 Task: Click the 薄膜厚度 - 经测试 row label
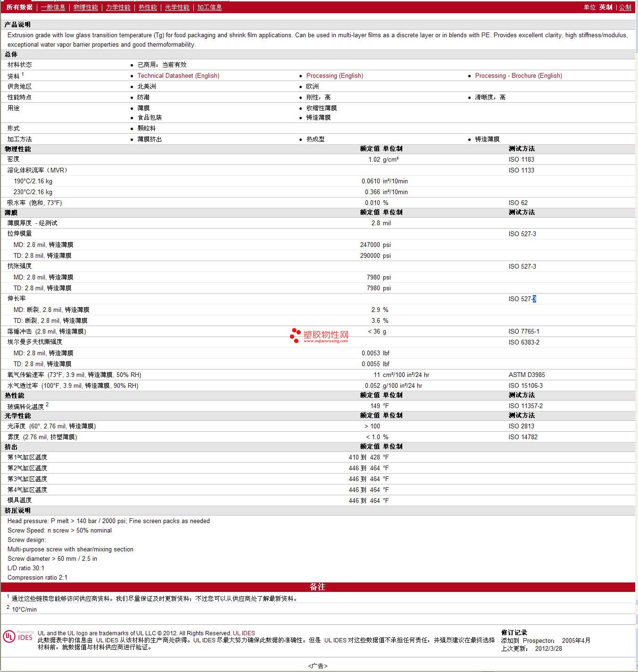pos(32,223)
